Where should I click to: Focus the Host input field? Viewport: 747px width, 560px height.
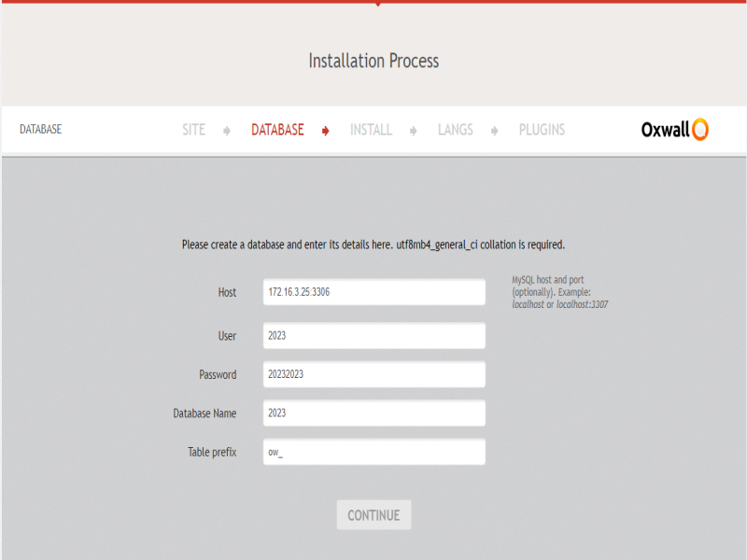click(x=373, y=292)
